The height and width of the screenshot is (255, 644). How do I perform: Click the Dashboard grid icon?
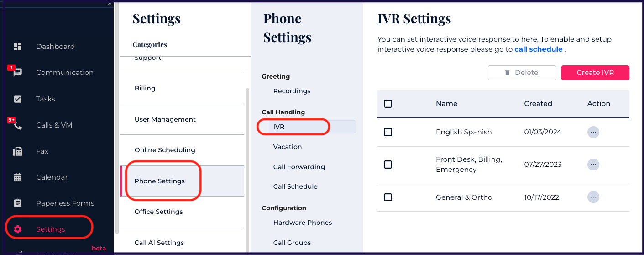[18, 47]
